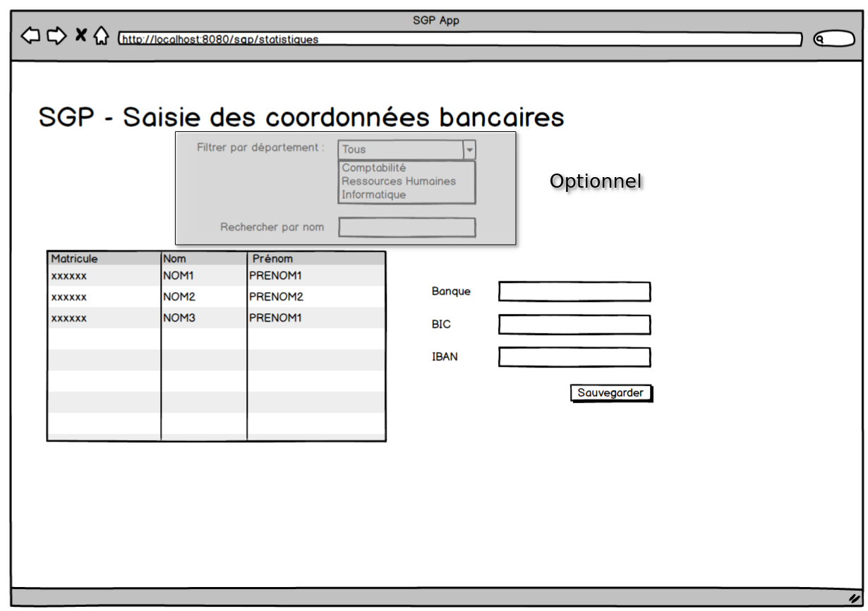Pick 'Informatique' from the list
Image resolution: width=868 pixels, height=611 pixels.
pyautogui.click(x=374, y=195)
